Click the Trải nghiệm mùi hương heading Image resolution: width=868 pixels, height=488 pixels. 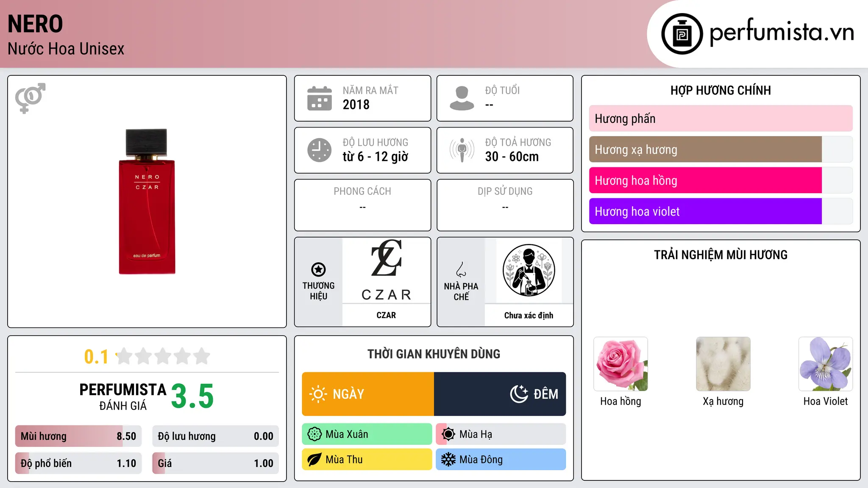pyautogui.click(x=721, y=255)
